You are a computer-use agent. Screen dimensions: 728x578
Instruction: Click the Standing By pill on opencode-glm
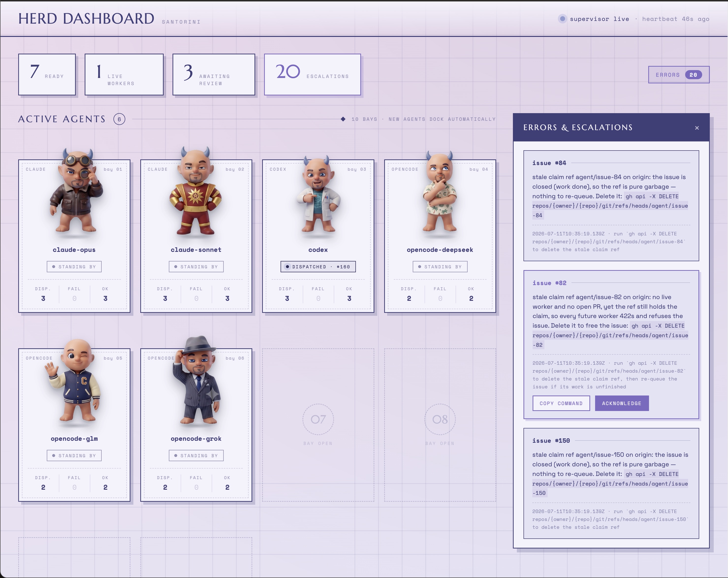click(x=74, y=456)
